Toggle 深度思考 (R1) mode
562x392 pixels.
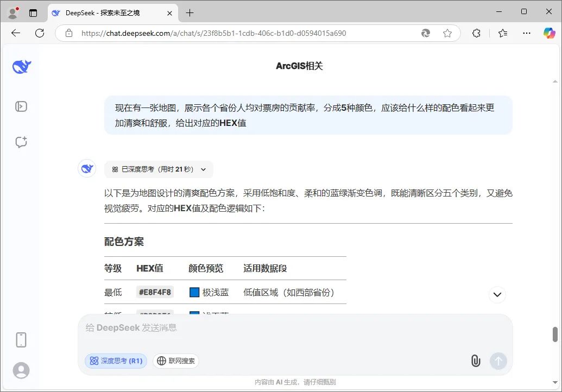[116, 361]
